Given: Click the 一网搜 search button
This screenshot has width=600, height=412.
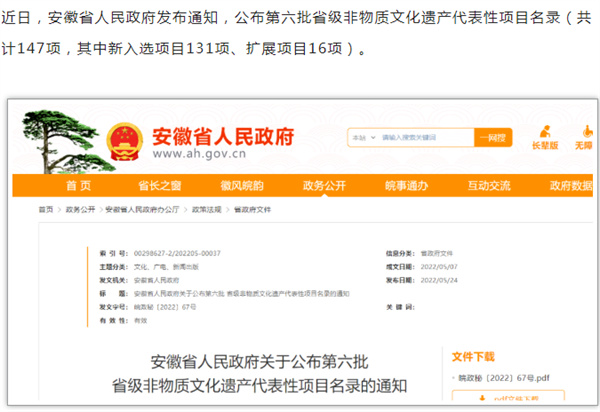Looking at the screenshot, I should pyautogui.click(x=493, y=138).
